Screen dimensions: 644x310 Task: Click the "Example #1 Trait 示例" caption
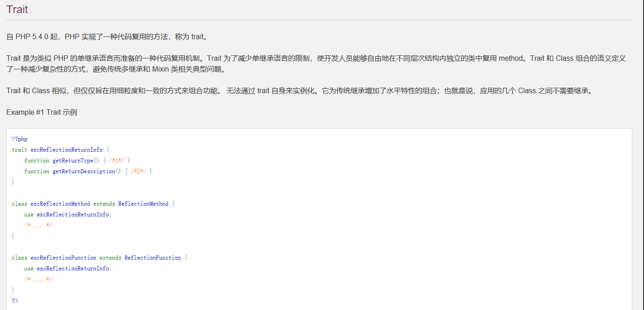[42, 112]
